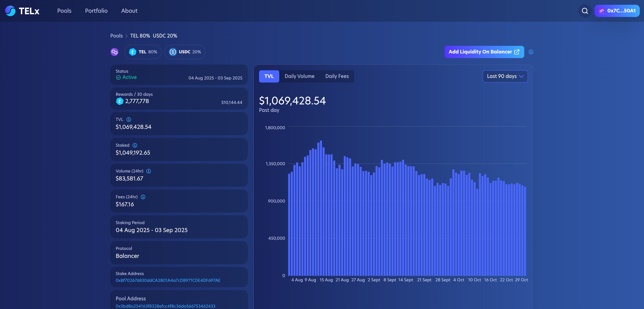The height and width of the screenshot is (309, 644).
Task: Switch chart to Daily Volume tab
Action: [299, 76]
